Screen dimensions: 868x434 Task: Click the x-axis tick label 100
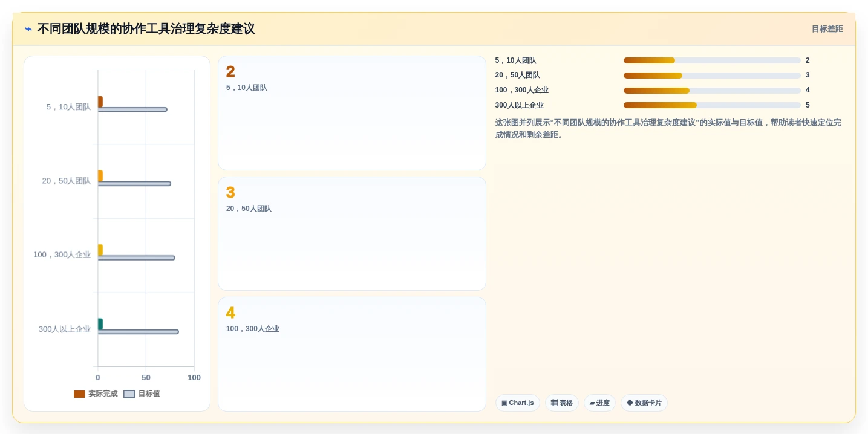pyautogui.click(x=194, y=378)
